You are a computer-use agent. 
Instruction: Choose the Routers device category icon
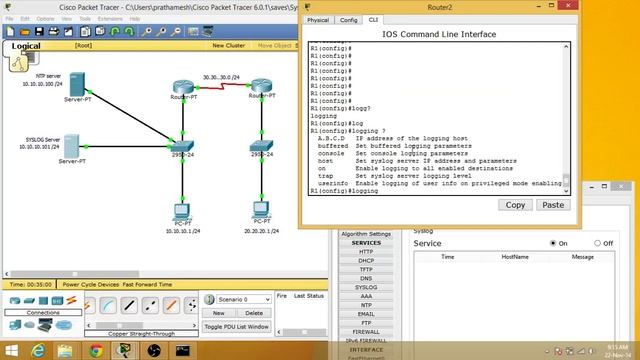[x=15, y=301]
